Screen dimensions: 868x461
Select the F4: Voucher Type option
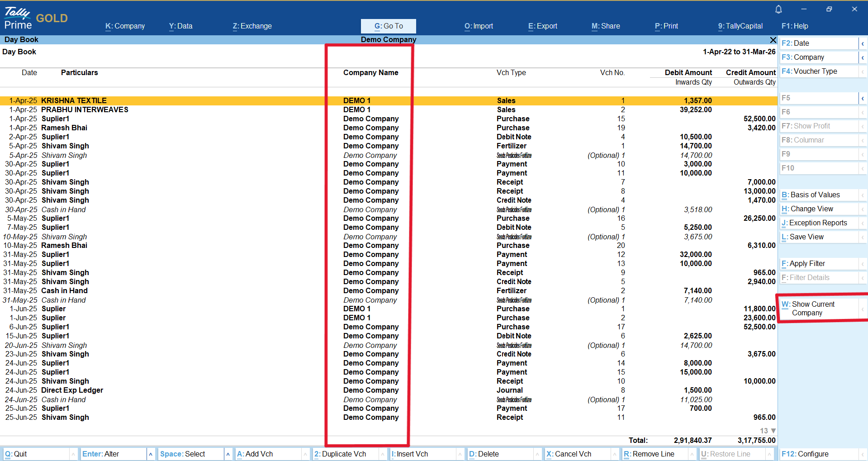[x=819, y=71]
